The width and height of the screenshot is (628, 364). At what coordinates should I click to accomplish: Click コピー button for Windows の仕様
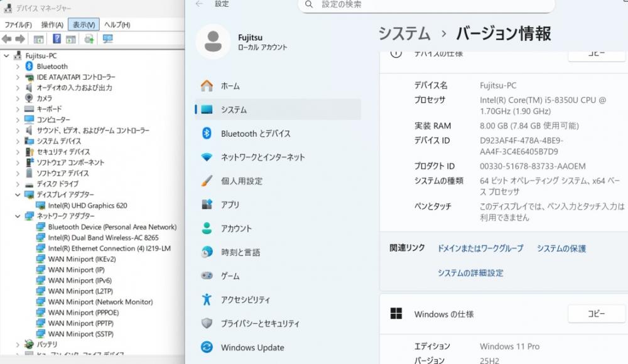[597, 314]
